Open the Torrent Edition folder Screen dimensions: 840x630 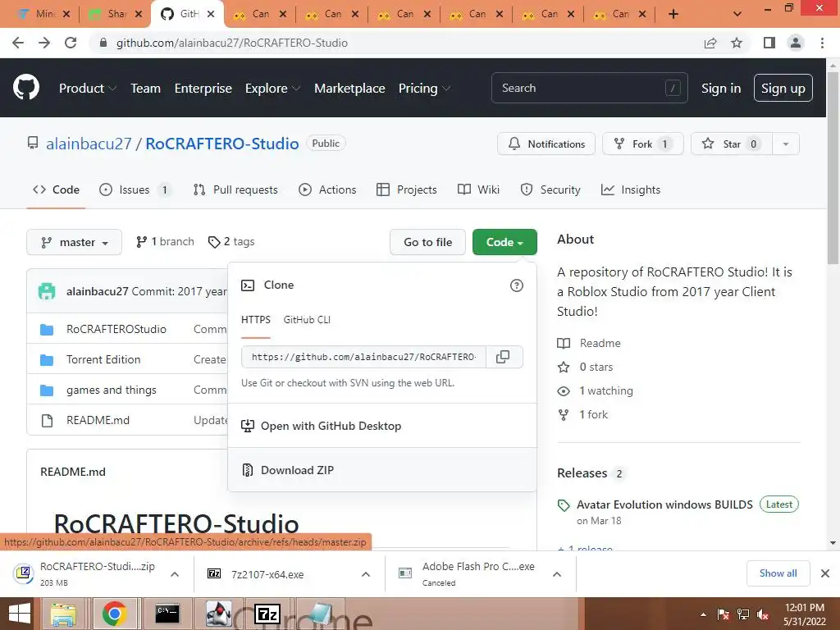103,359
